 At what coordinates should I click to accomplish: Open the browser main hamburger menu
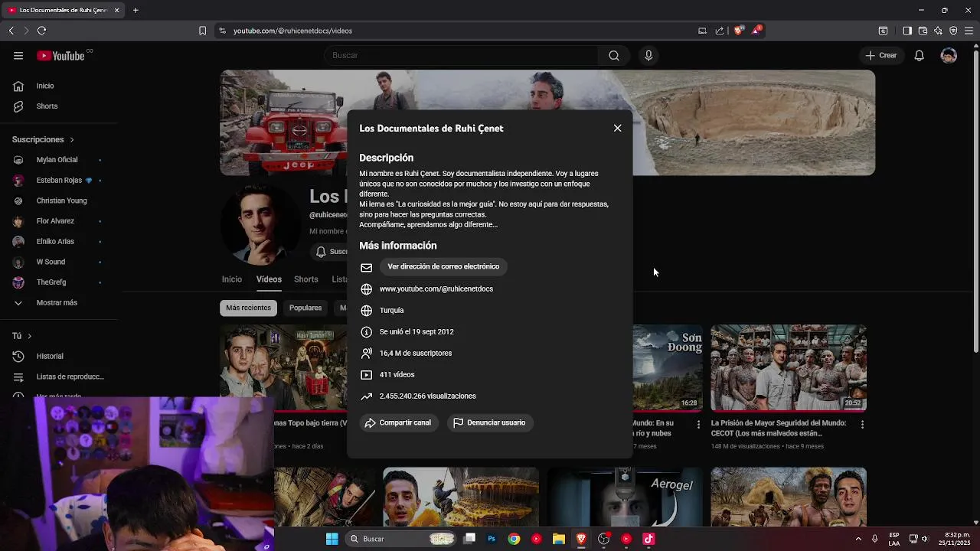pos(969,31)
